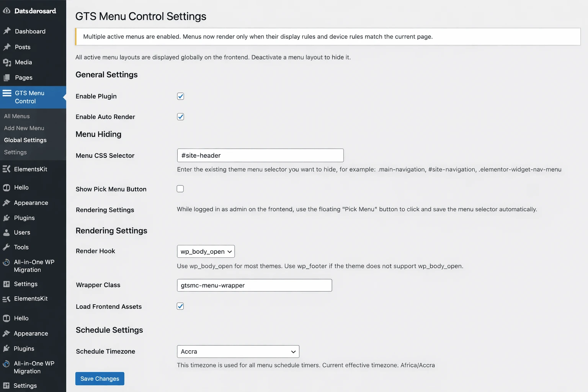The height and width of the screenshot is (392, 588).
Task: Open the Render Hook dropdown
Action: [x=206, y=251]
